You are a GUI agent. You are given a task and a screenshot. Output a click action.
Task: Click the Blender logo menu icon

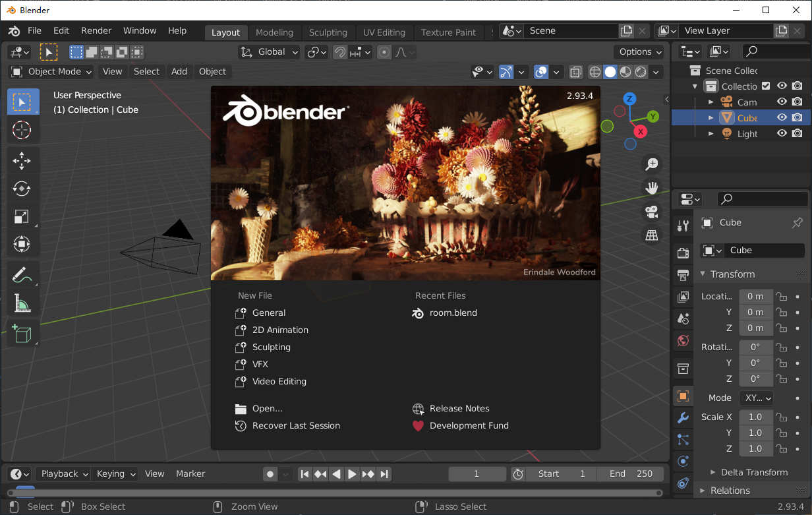14,31
